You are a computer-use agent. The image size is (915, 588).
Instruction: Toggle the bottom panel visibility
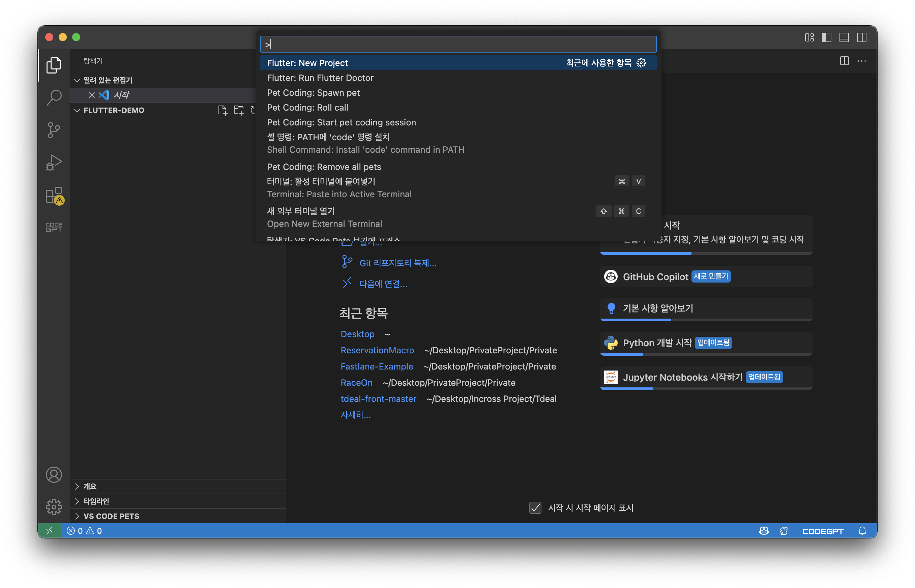tap(844, 37)
